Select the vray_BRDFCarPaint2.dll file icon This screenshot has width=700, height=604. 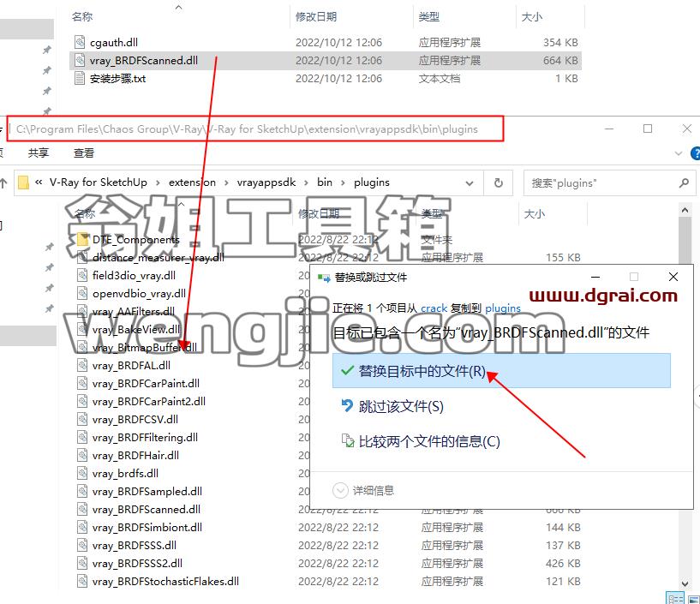point(82,401)
